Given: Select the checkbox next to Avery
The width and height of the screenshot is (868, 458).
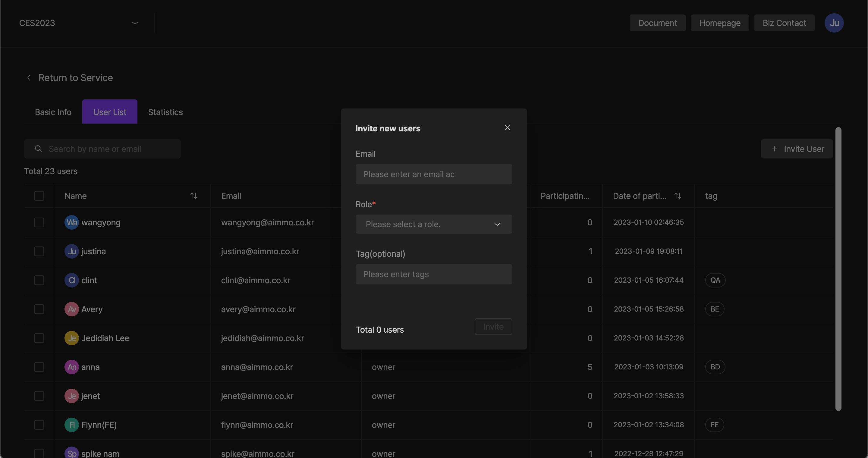Looking at the screenshot, I should point(39,309).
